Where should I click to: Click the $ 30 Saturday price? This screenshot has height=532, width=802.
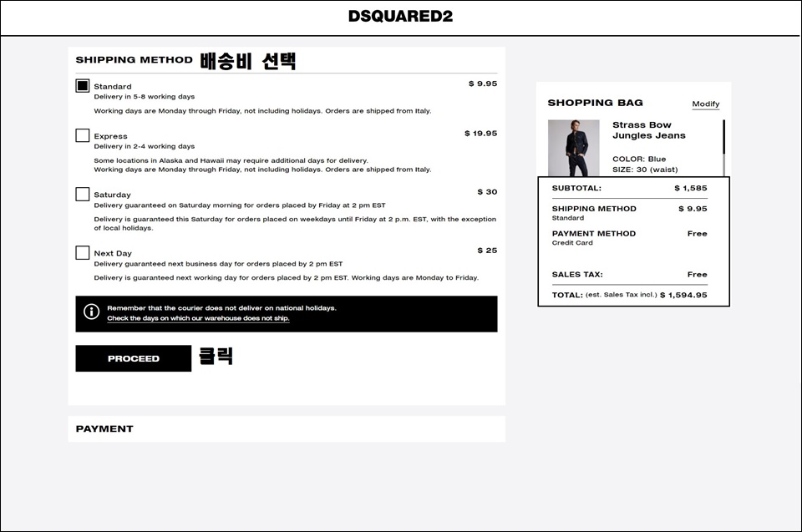(x=487, y=192)
